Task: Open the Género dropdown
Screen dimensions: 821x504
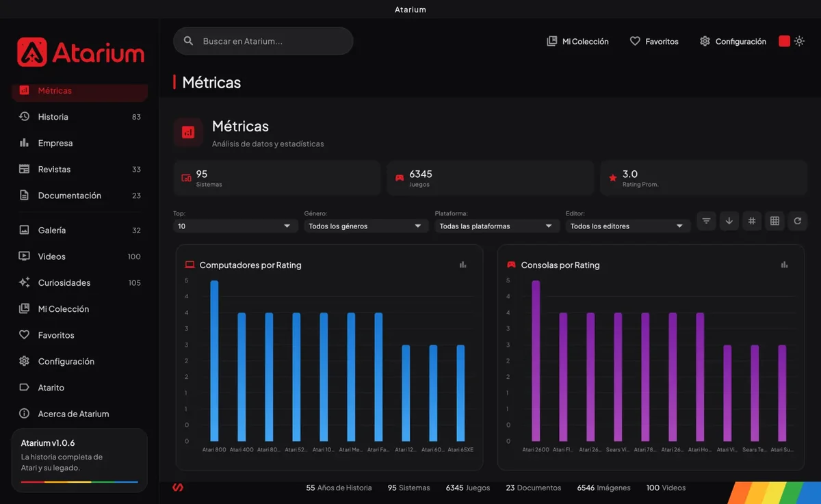Action: point(367,226)
